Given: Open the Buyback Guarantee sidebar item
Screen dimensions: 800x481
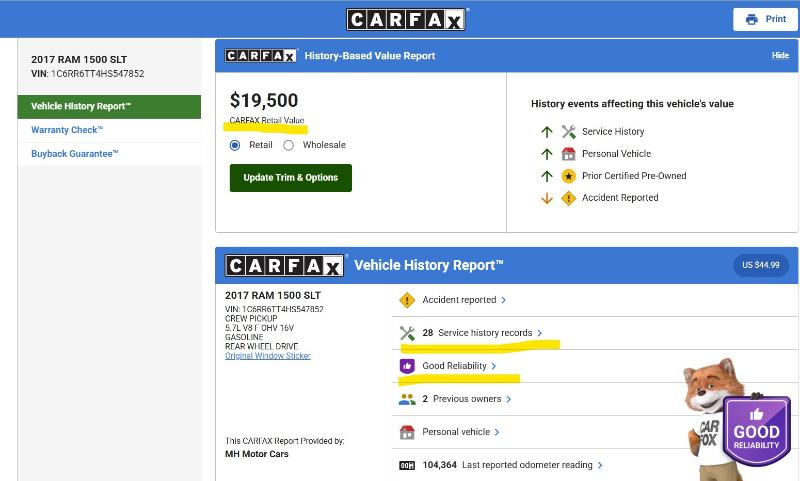Looking at the screenshot, I should click(x=75, y=154).
